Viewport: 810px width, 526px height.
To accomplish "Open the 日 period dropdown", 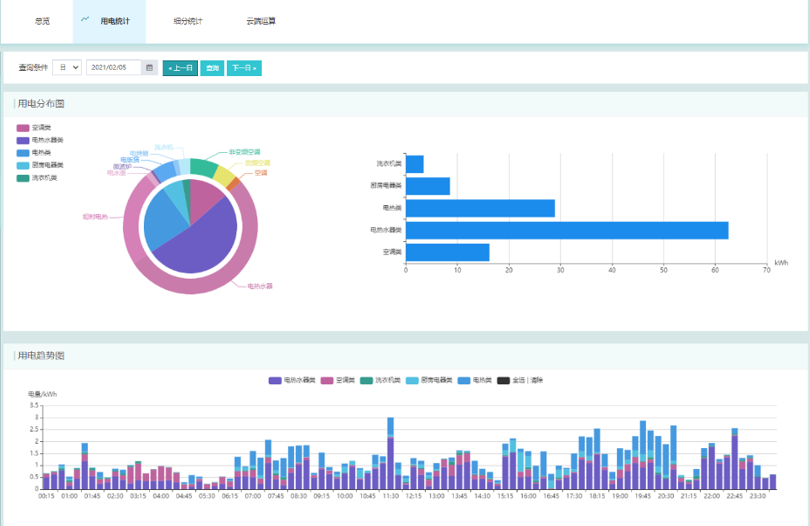I will click(67, 68).
